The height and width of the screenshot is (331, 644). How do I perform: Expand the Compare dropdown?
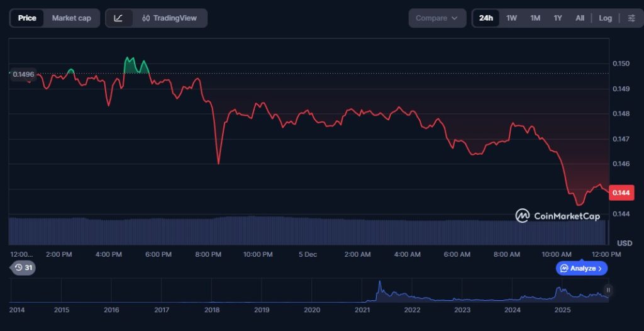coord(437,18)
